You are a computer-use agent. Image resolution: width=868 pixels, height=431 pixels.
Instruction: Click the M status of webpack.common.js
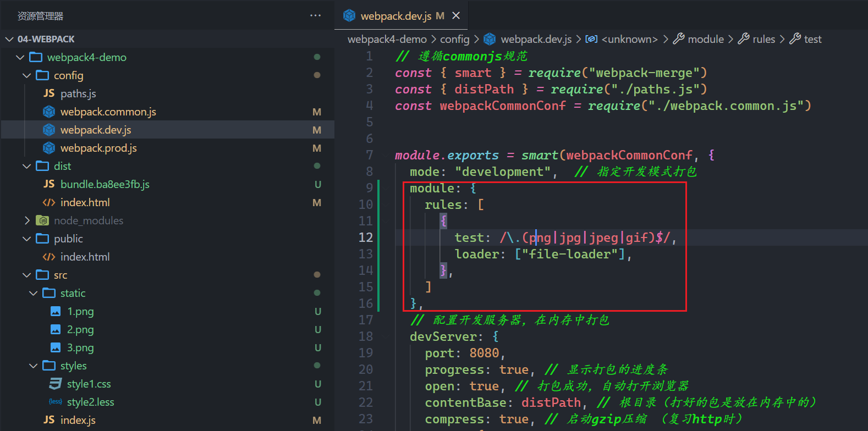tap(317, 112)
